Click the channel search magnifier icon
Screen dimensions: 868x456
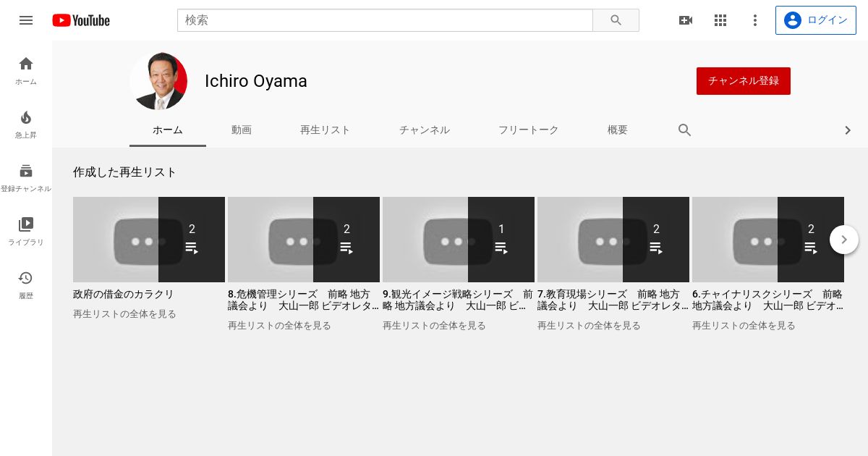point(684,130)
